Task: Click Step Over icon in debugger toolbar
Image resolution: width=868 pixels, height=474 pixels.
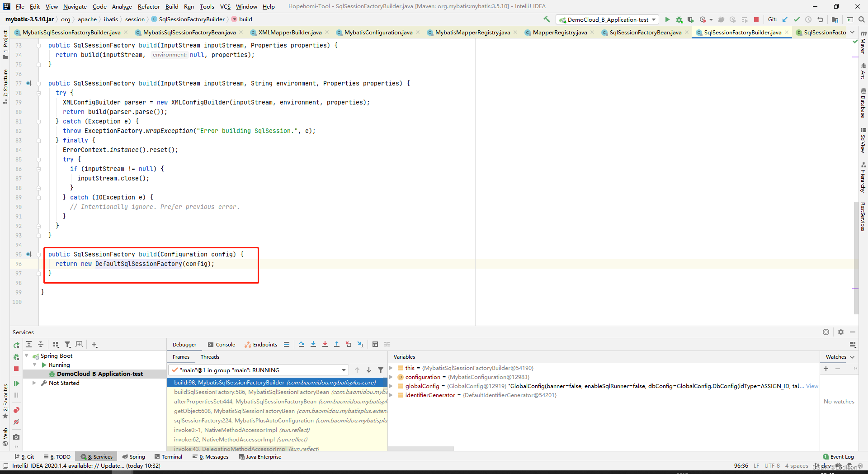Action: point(302,344)
